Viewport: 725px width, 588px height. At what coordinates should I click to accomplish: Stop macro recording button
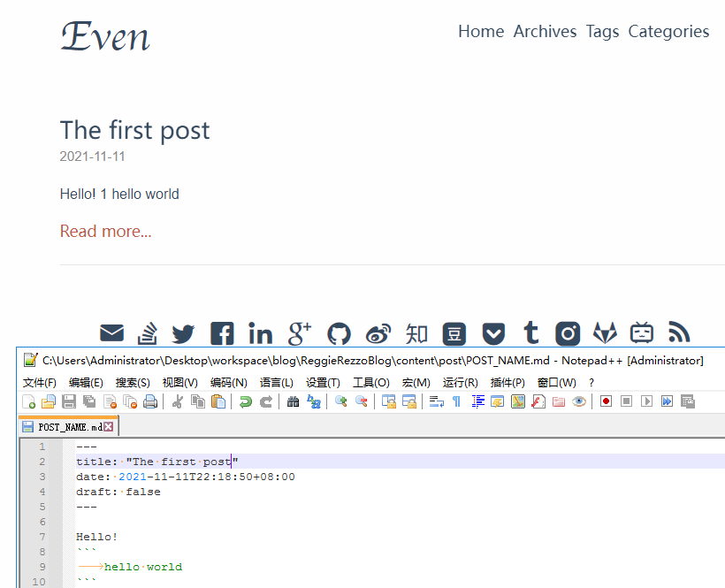pos(626,401)
